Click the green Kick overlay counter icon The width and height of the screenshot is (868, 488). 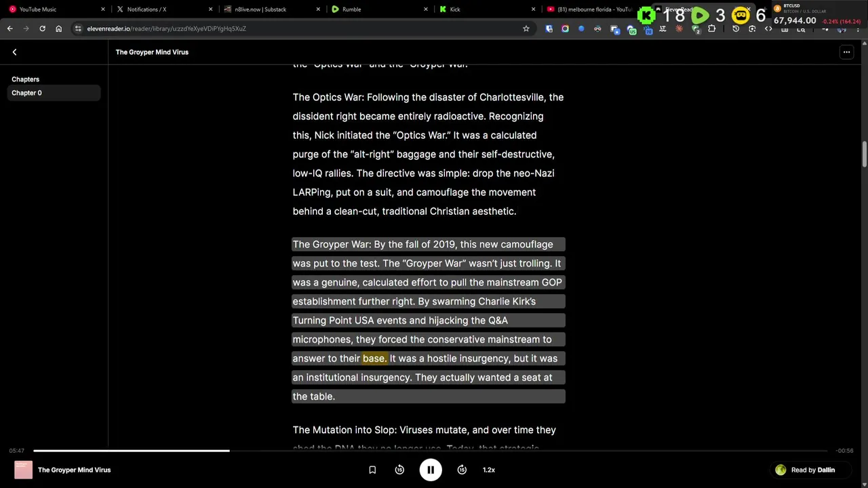point(647,15)
